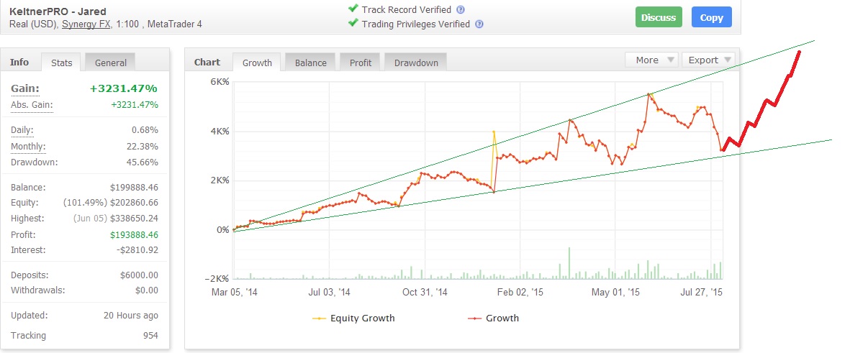Click the Trading Privileges Verified help icon
Screen dimensions: 868x353
coord(479,24)
